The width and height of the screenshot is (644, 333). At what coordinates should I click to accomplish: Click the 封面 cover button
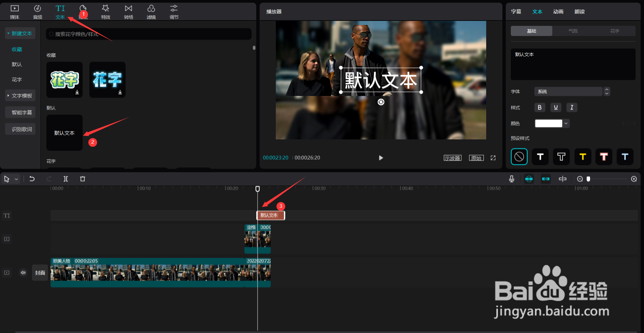[40, 273]
